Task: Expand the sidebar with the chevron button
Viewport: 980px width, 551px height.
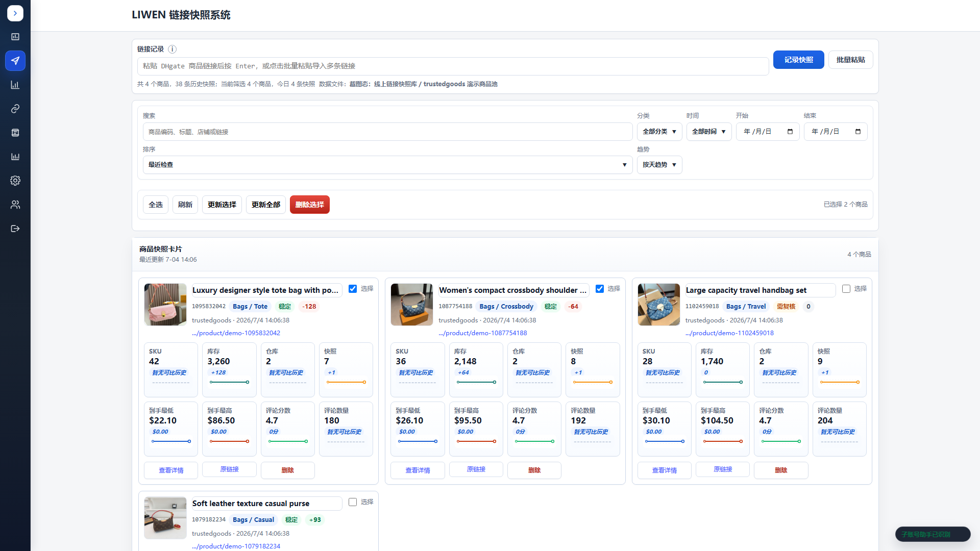Action: click(15, 13)
